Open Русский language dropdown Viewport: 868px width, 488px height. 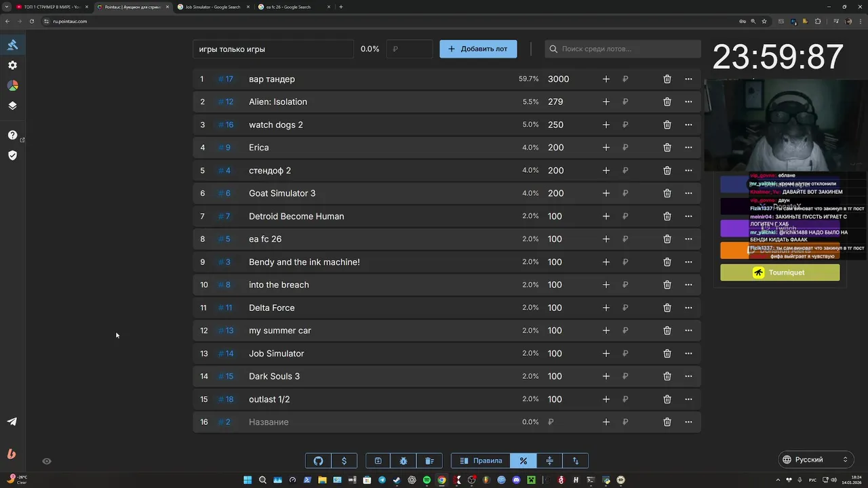tap(814, 460)
